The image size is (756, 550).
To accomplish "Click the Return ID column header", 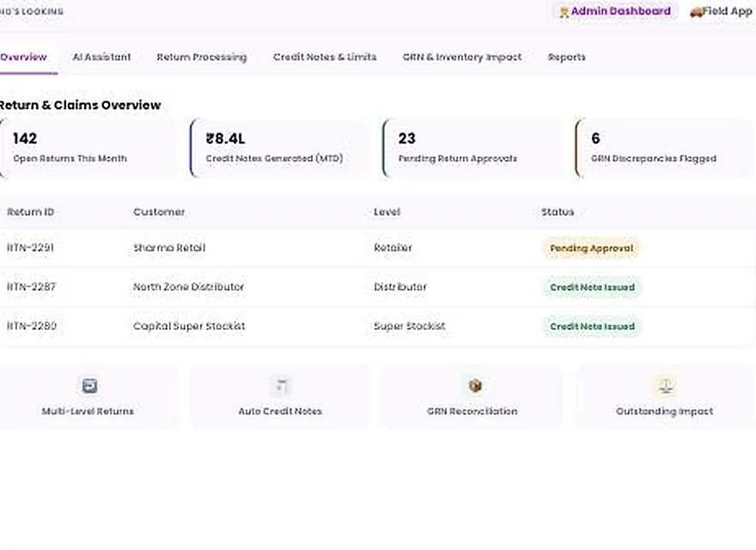I will click(x=30, y=211).
